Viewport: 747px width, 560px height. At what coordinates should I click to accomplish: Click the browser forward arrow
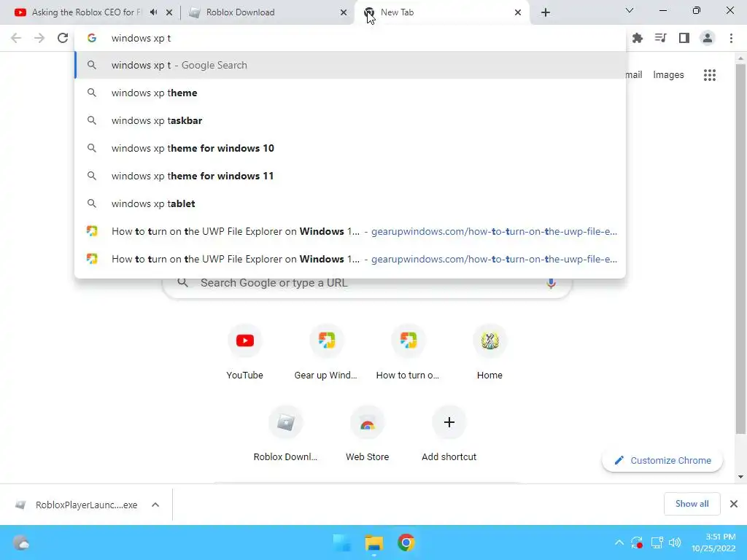tap(39, 38)
